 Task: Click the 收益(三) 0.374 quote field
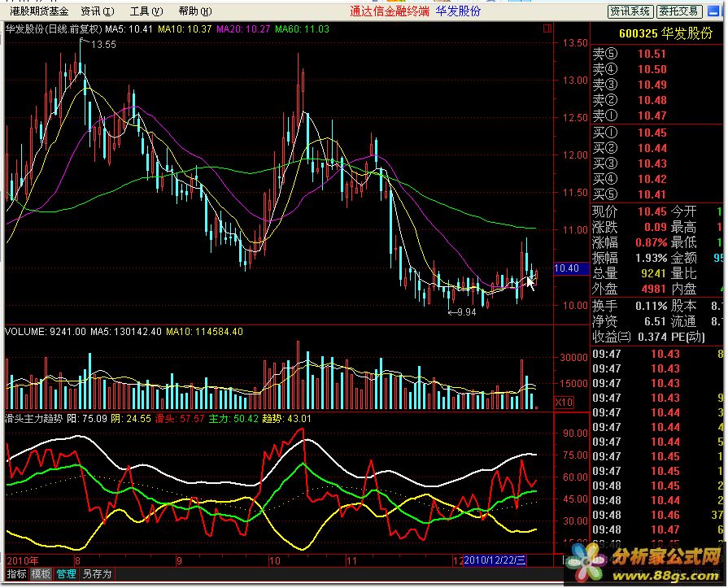[630, 337]
